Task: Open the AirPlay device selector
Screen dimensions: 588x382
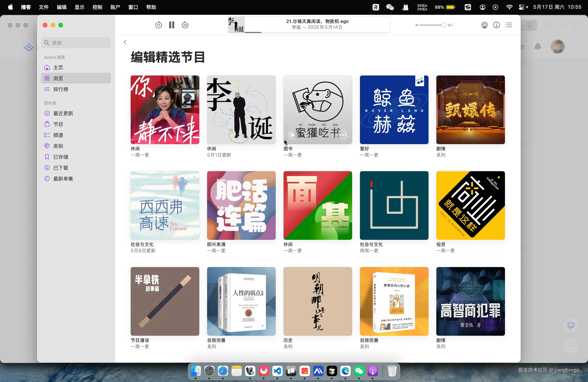Action: point(485,25)
